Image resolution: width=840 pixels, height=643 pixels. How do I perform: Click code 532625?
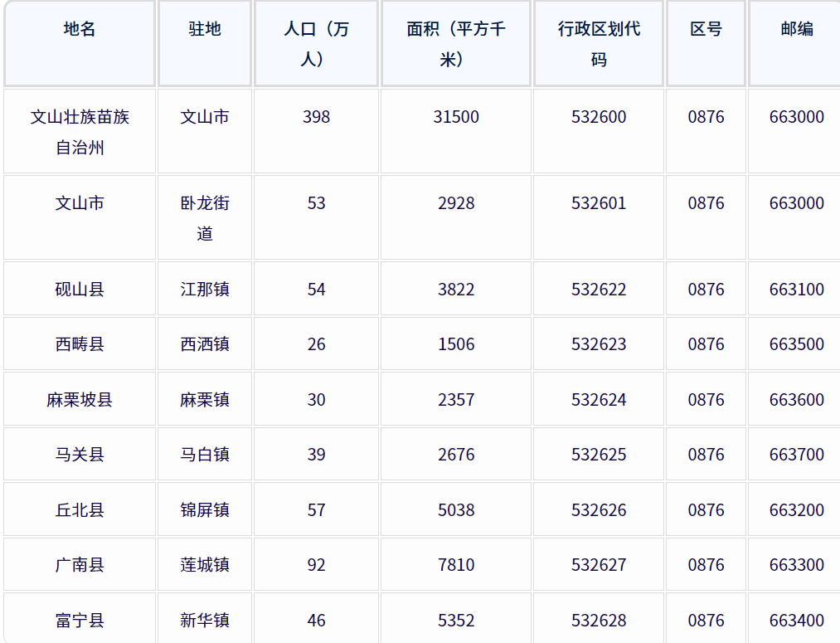coord(599,455)
